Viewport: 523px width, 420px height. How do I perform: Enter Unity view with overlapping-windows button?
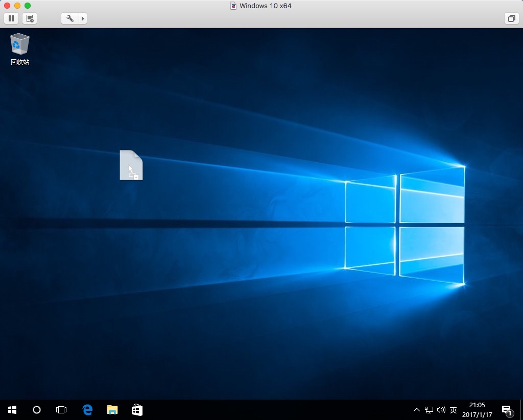pos(511,18)
